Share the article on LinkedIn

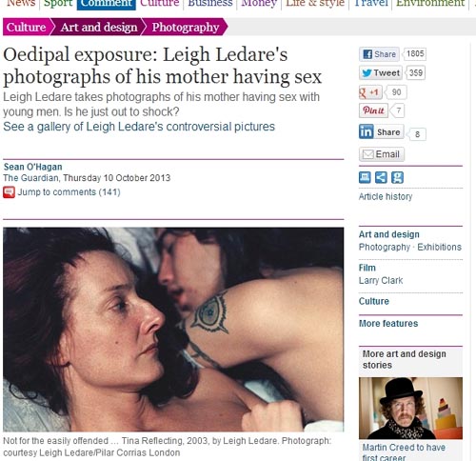382,131
